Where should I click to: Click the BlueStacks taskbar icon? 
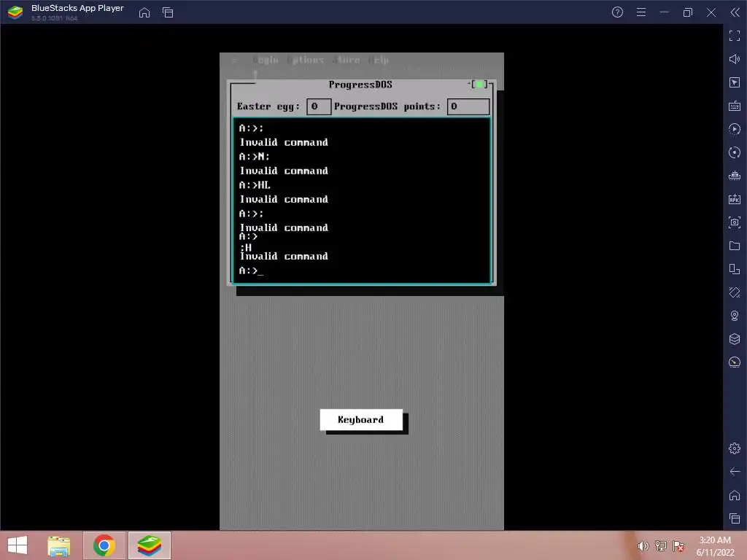149,545
